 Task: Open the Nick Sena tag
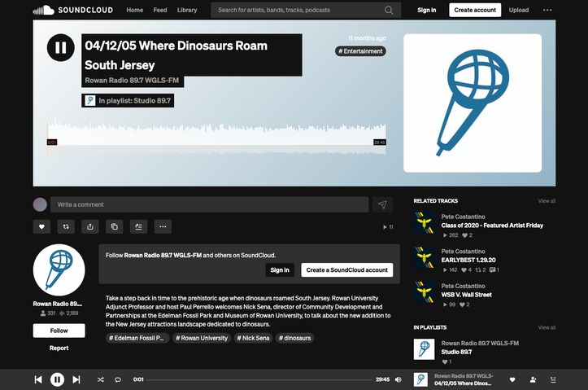(253, 338)
